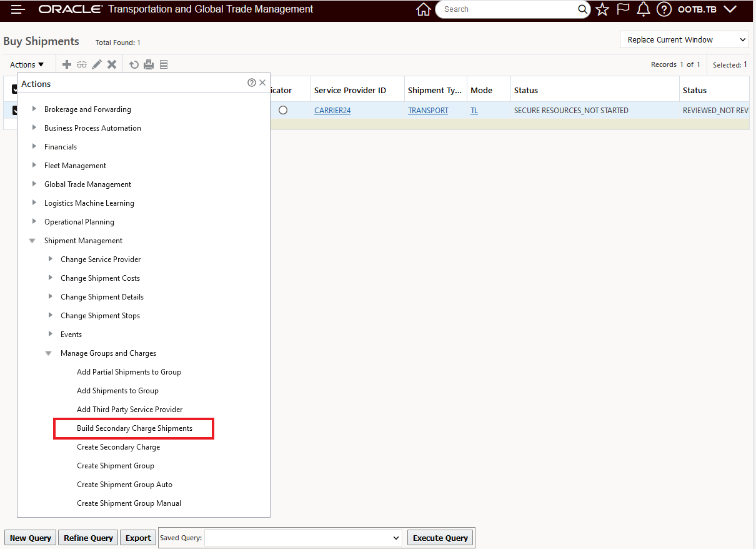Select Add Shipments to Group

coord(117,391)
